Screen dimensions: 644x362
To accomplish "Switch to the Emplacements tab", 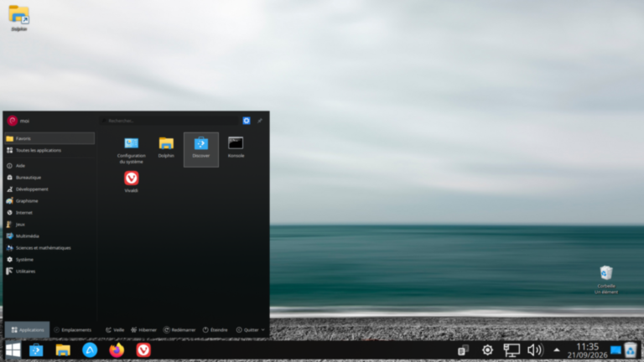I will (73, 329).
